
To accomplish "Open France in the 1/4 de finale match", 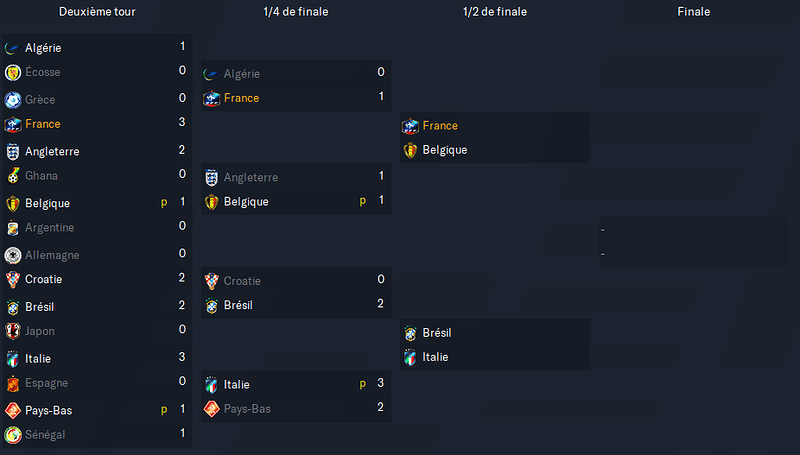I will [241, 98].
